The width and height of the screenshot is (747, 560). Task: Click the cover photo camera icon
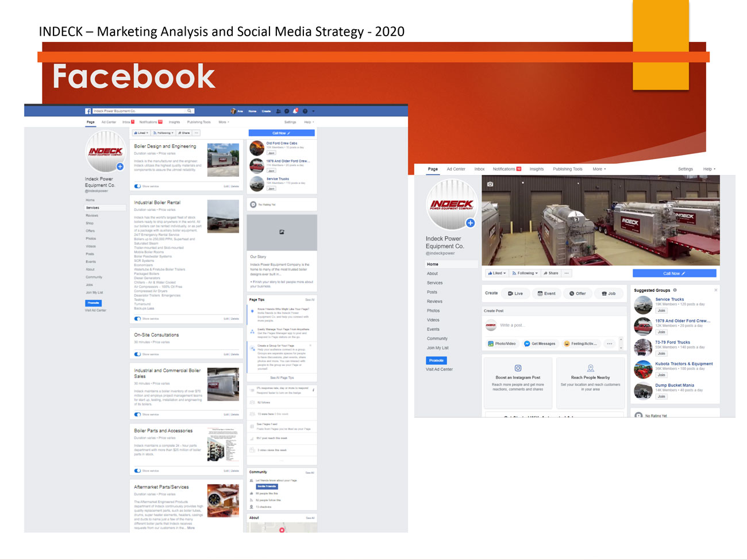(x=490, y=184)
